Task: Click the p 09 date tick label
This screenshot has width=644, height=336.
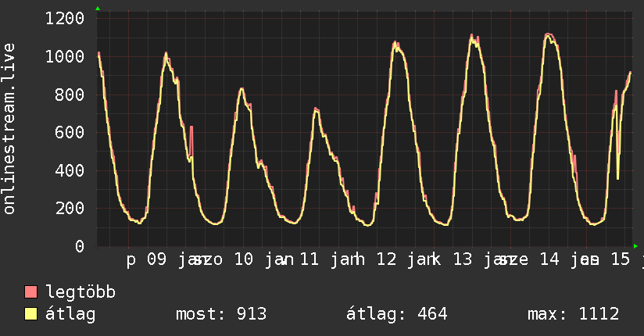Action: pyautogui.click(x=147, y=259)
